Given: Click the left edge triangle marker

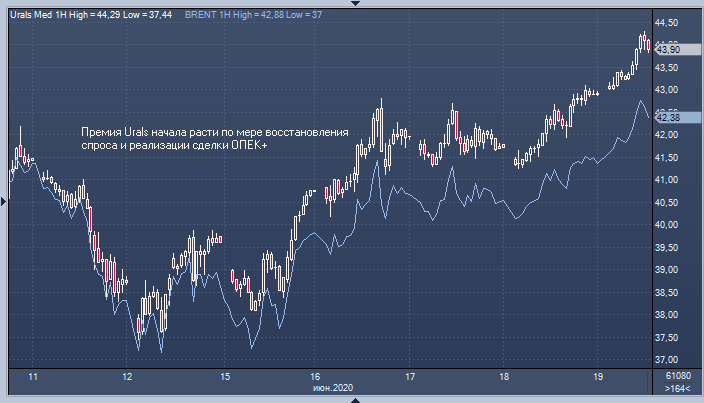Looking at the screenshot, I should 4,201.
